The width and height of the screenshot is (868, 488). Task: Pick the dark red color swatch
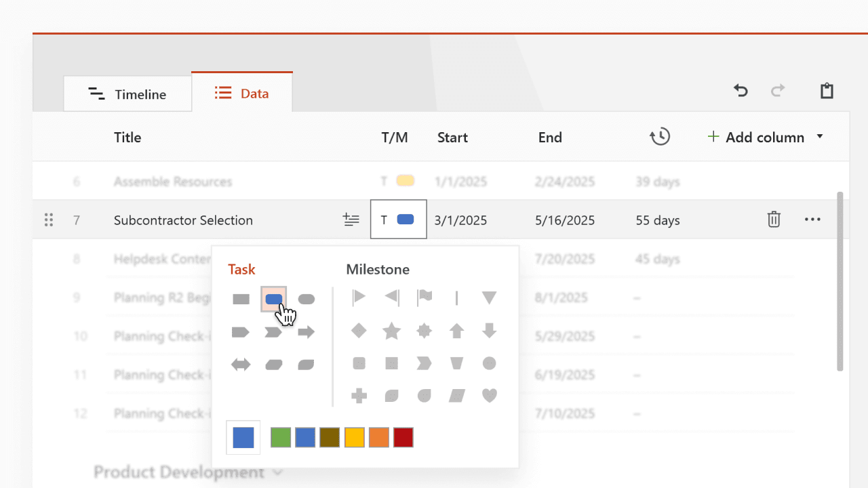403,437
